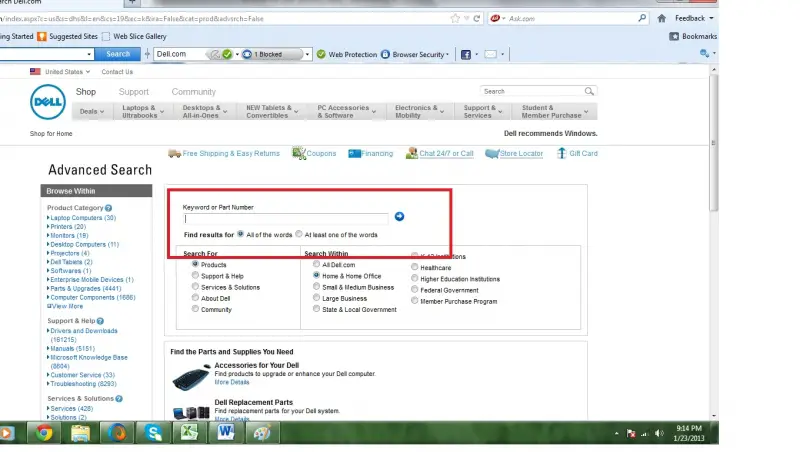Click the volume speaker tray icon
The width and height of the screenshot is (800, 452).
coord(659,434)
